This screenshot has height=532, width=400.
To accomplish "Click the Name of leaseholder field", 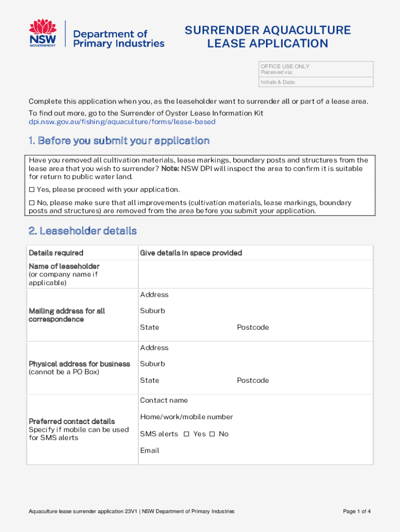I will coord(255,274).
